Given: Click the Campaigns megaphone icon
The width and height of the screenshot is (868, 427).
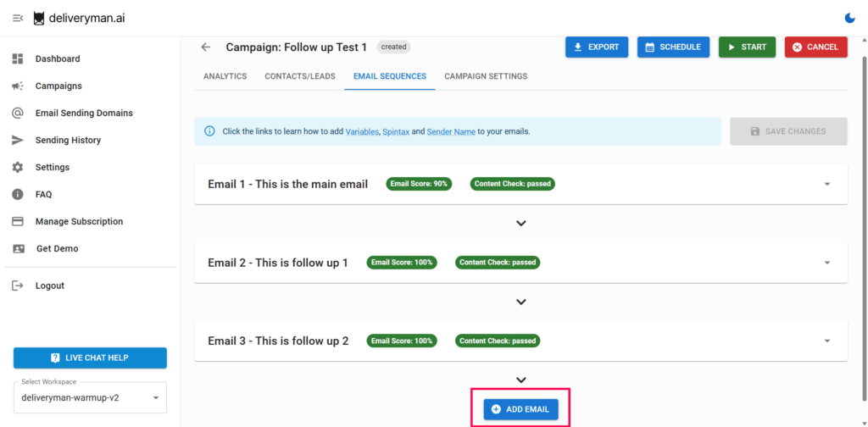Looking at the screenshot, I should [x=18, y=86].
